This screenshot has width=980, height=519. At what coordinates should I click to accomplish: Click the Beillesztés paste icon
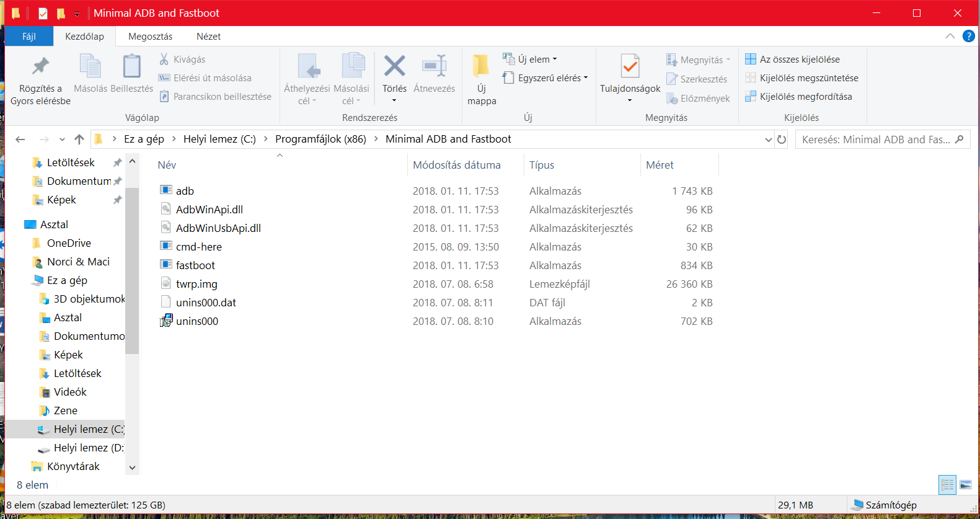[x=131, y=66]
